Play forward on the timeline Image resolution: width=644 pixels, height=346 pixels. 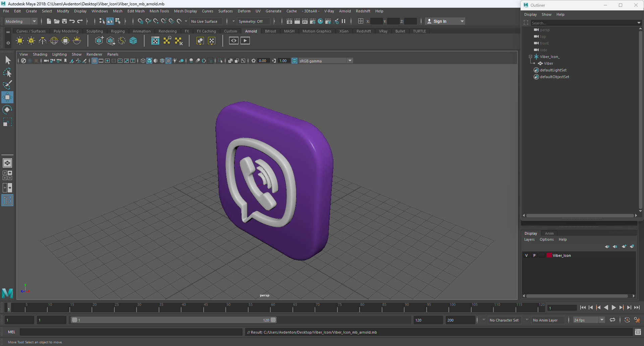[x=613, y=307]
